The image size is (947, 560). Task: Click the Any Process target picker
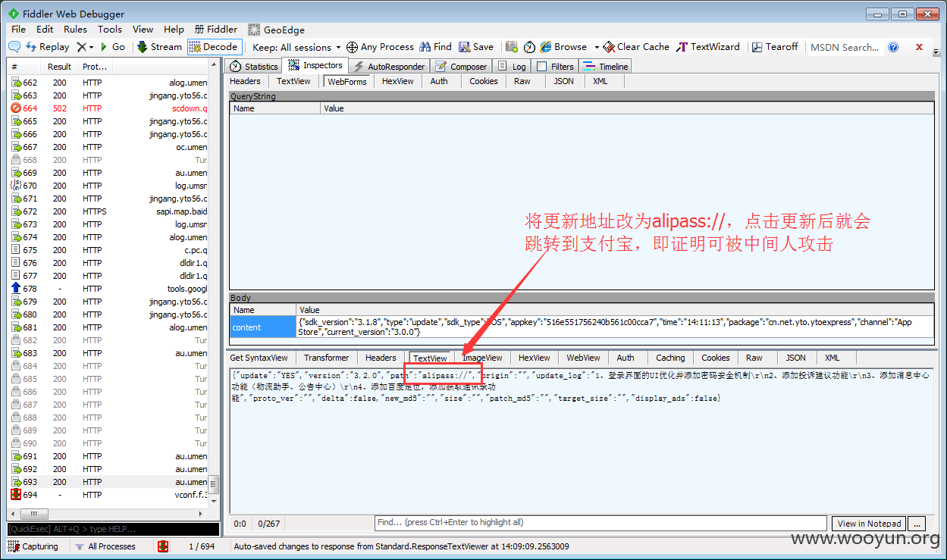click(381, 47)
